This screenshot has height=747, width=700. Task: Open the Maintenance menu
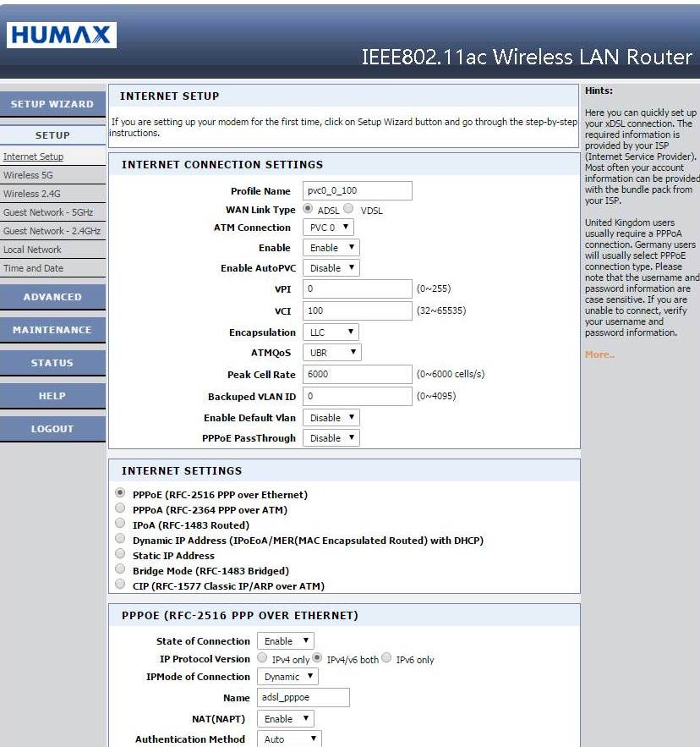(x=52, y=330)
